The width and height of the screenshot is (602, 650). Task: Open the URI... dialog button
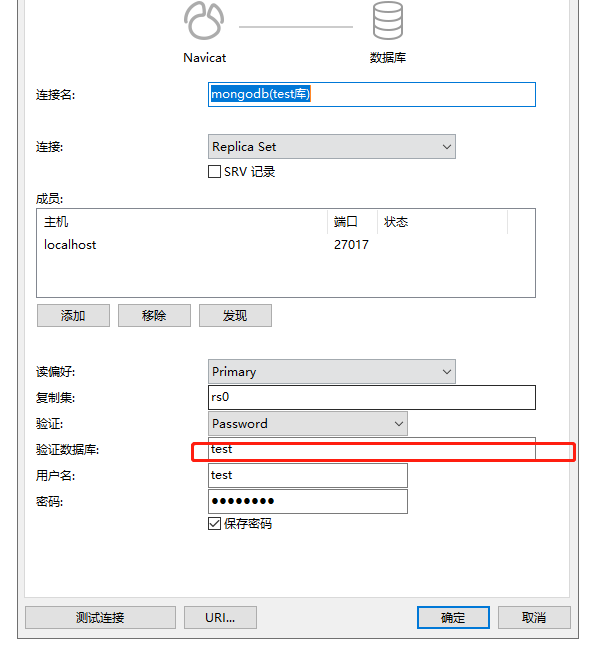220,618
